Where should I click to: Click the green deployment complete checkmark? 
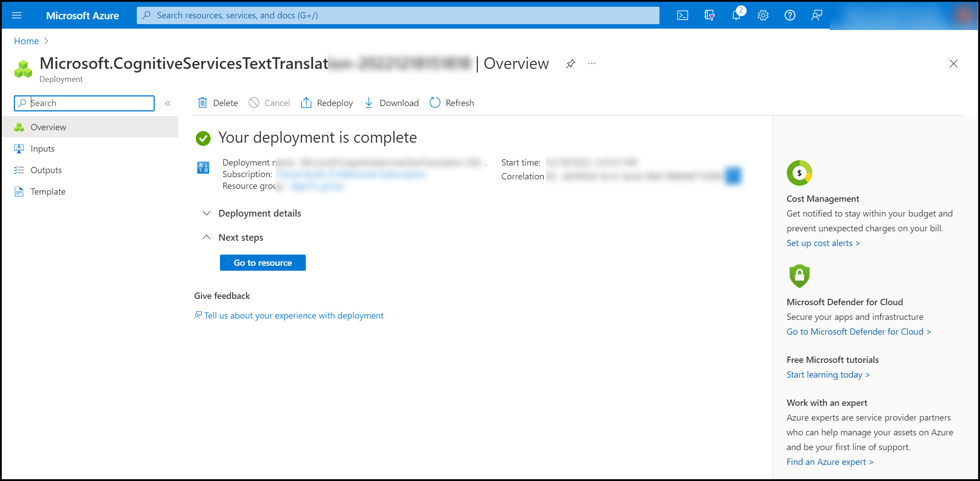203,138
